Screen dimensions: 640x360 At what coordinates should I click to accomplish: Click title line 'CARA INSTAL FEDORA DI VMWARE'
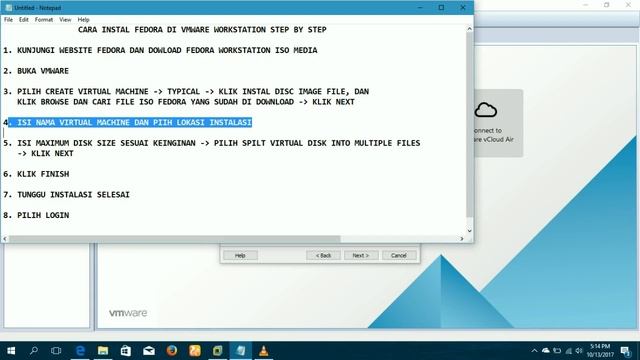tap(202, 30)
